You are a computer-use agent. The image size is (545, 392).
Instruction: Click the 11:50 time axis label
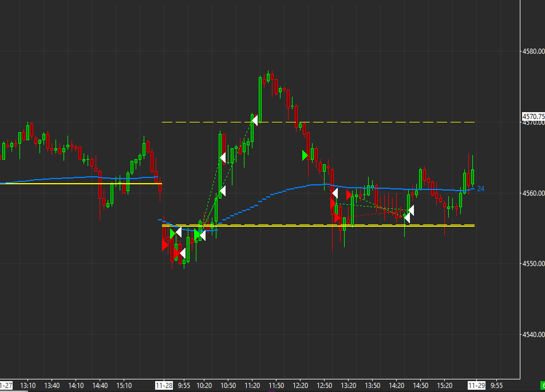point(277,385)
